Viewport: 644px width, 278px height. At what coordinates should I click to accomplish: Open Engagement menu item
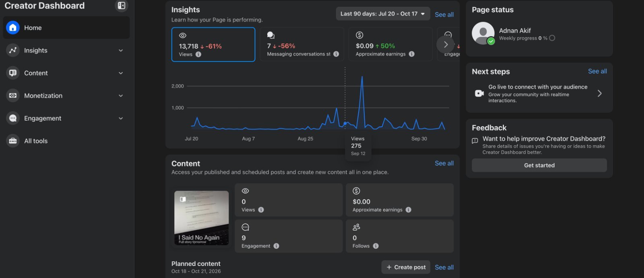(x=66, y=118)
